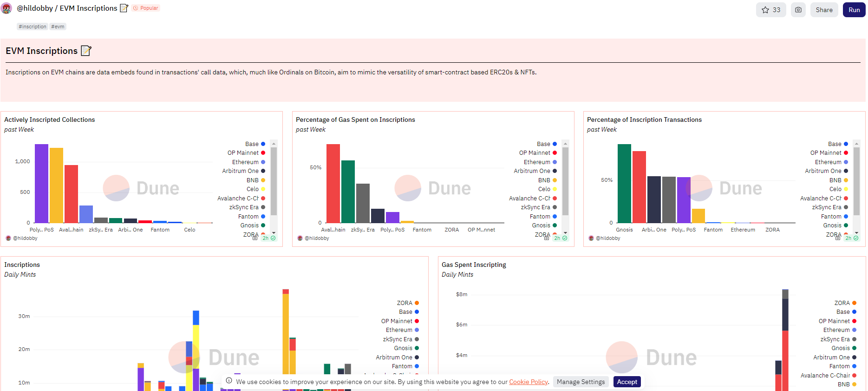868x391 pixels.
Task: Toggle Fantom in Actively Inscripted Collections legend
Action: [251, 217]
